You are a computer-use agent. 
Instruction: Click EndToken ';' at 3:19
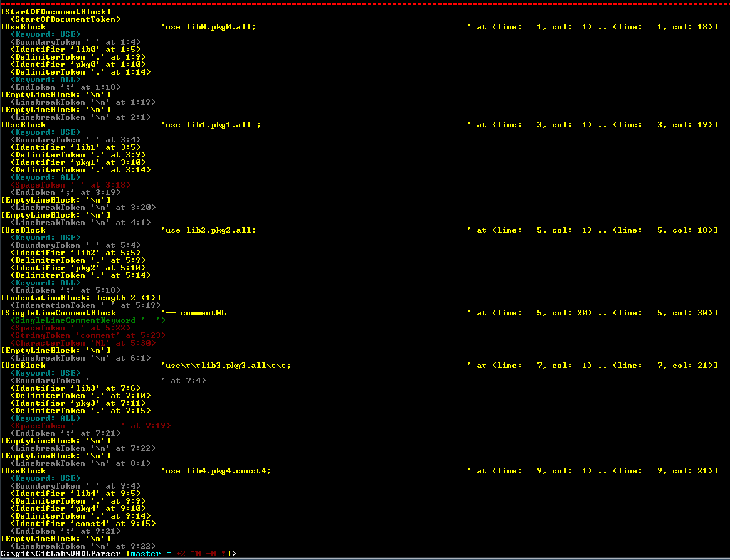(x=66, y=193)
